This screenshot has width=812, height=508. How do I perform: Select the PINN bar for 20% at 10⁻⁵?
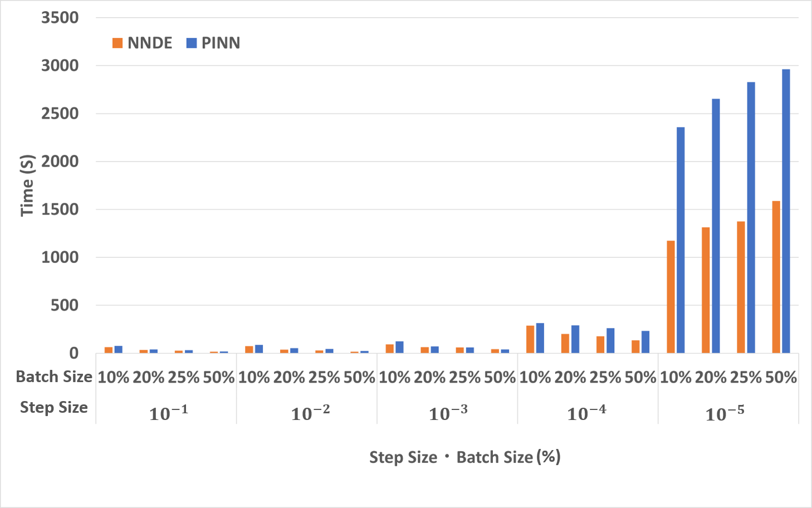[716, 226]
